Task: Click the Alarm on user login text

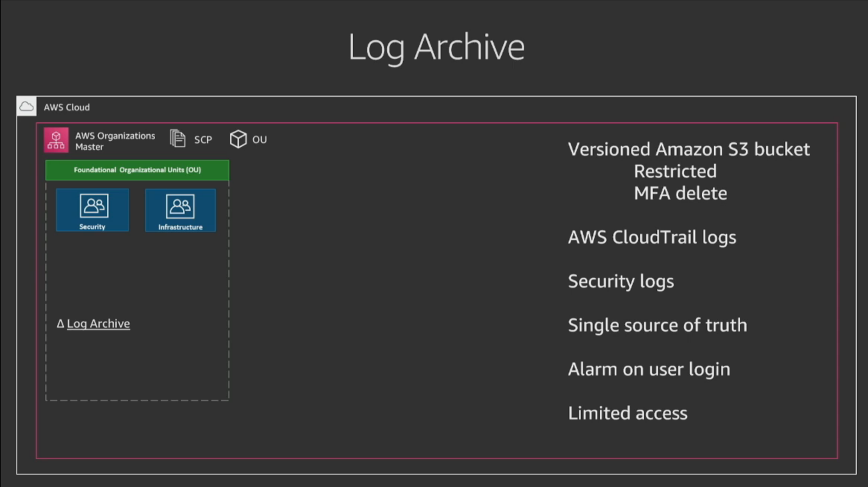Action: [649, 369]
